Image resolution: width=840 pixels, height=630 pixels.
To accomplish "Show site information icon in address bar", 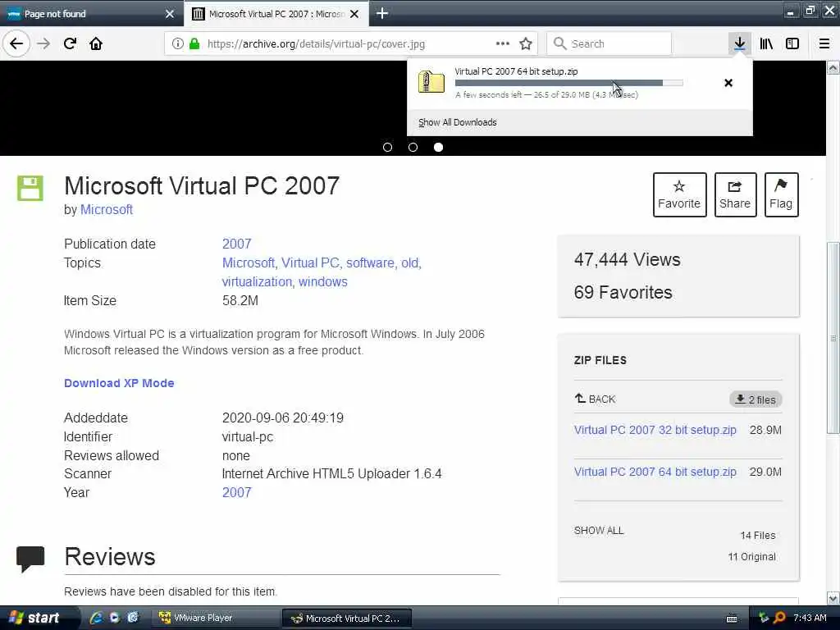I will click(178, 43).
